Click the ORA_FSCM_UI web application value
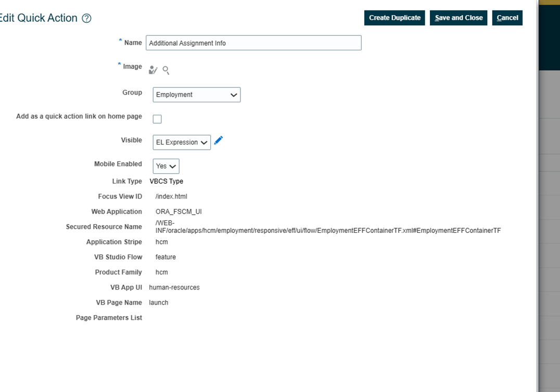The width and height of the screenshot is (560, 392). (179, 212)
